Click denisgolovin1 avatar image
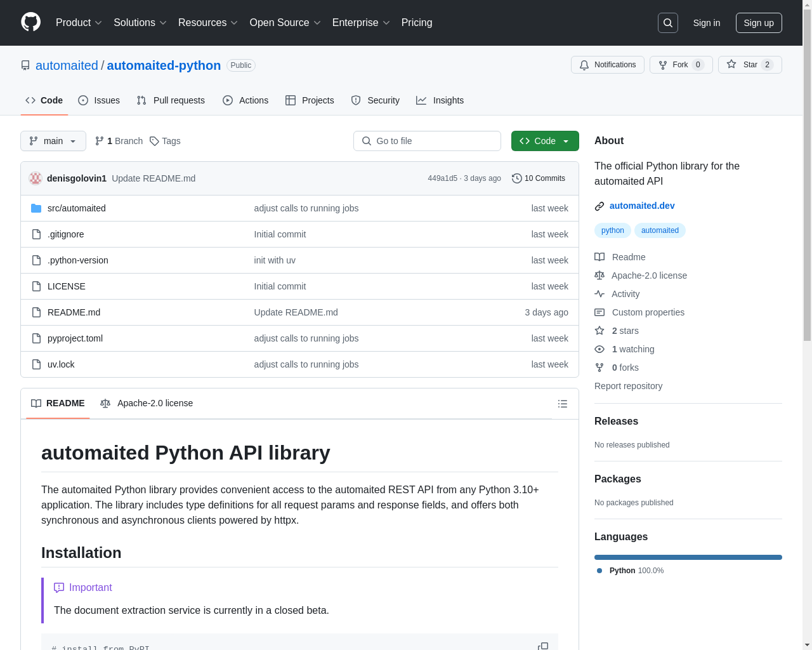 [x=36, y=178]
